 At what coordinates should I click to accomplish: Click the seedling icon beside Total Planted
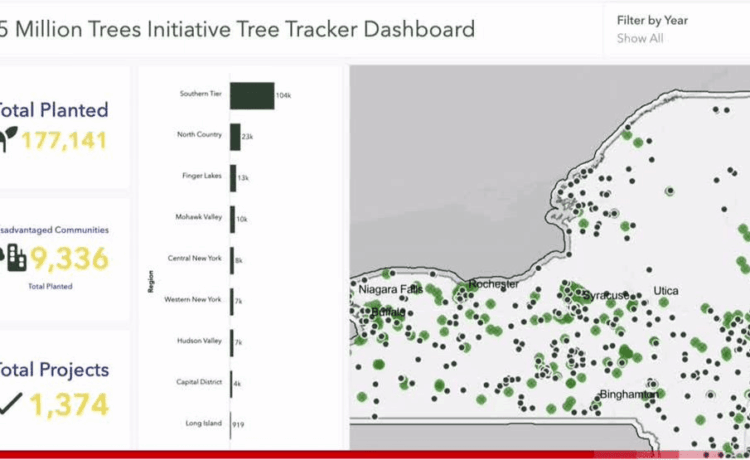8,140
